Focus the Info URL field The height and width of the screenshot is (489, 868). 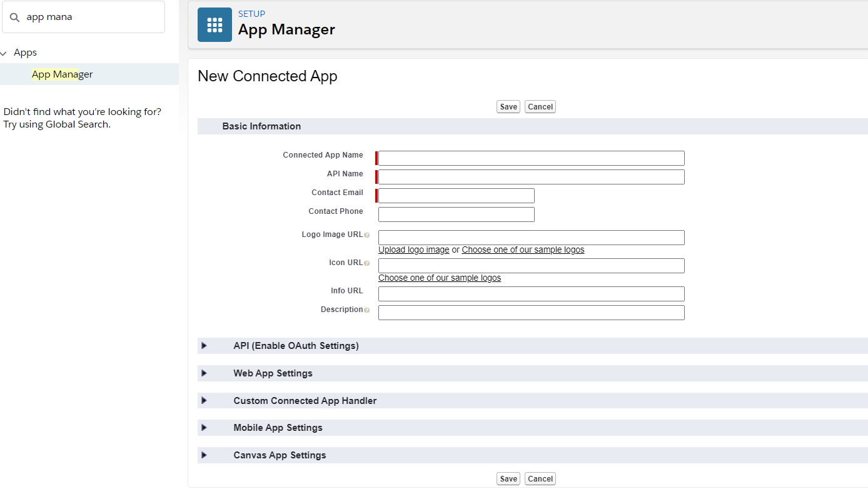532,294
